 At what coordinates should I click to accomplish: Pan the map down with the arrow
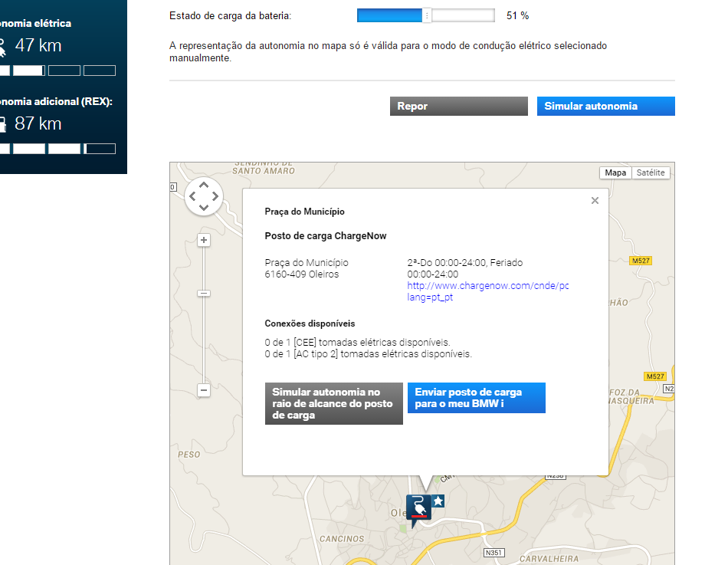tap(204, 207)
